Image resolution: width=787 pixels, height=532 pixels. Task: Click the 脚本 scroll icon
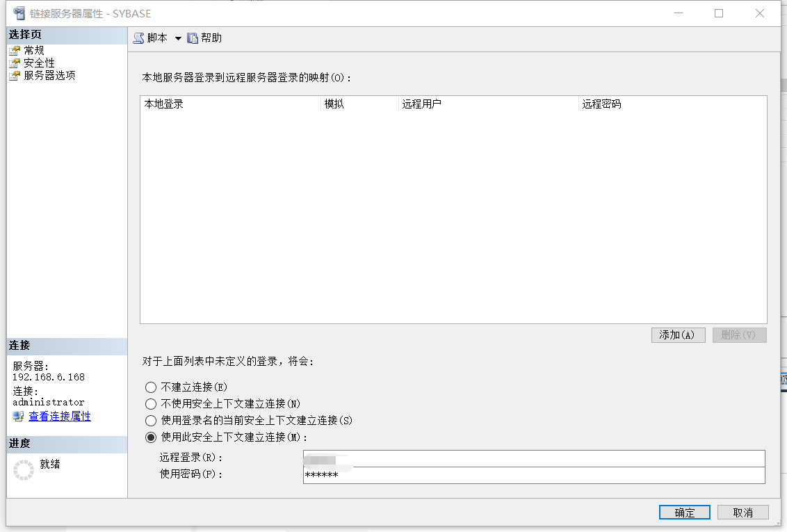138,38
